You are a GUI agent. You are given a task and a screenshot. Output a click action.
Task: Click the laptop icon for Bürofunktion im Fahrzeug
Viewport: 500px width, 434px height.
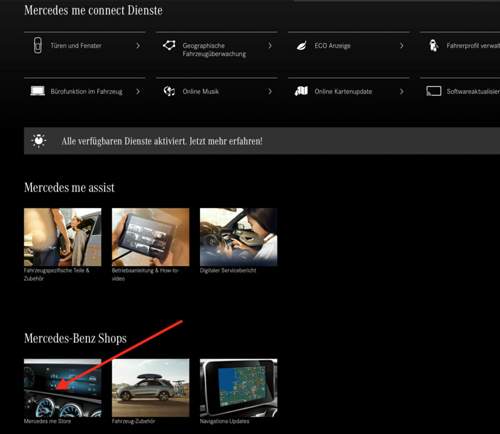[x=37, y=91]
